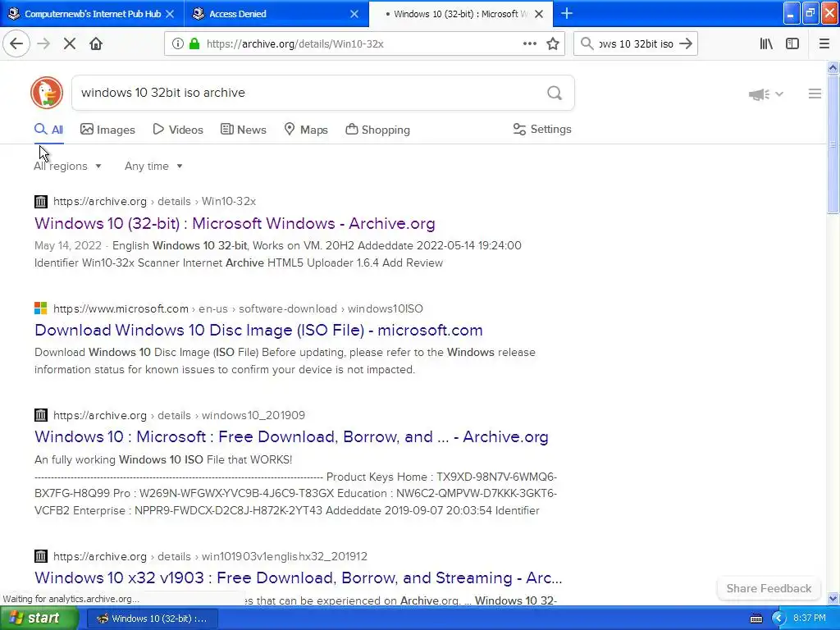Open the megaphone announcements dropdown
The image size is (840, 630).
pos(765,94)
